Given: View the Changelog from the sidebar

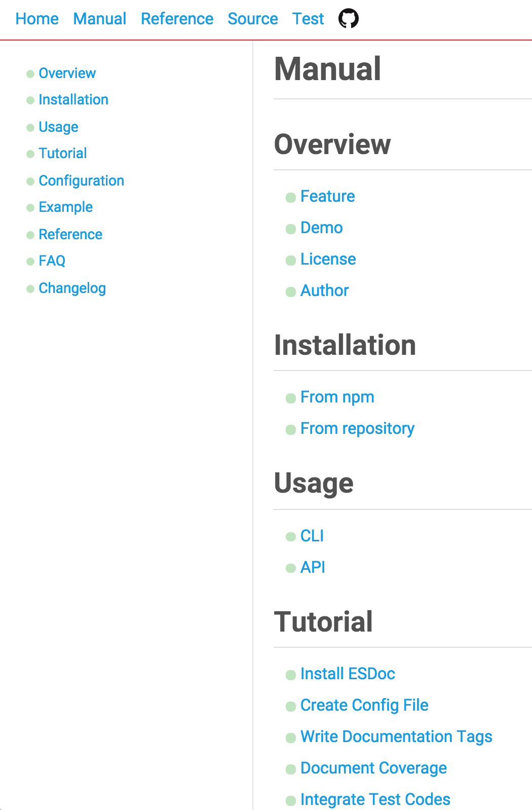Looking at the screenshot, I should tap(72, 288).
